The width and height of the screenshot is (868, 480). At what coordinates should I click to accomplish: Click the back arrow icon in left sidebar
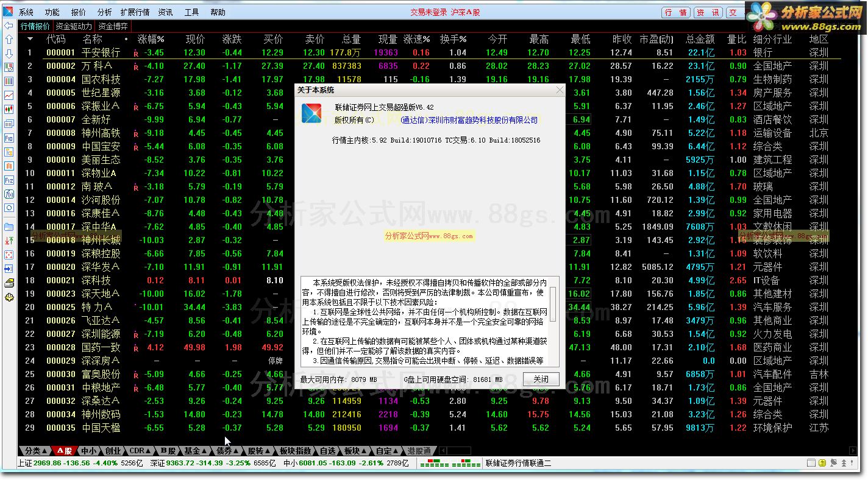tap(9, 26)
